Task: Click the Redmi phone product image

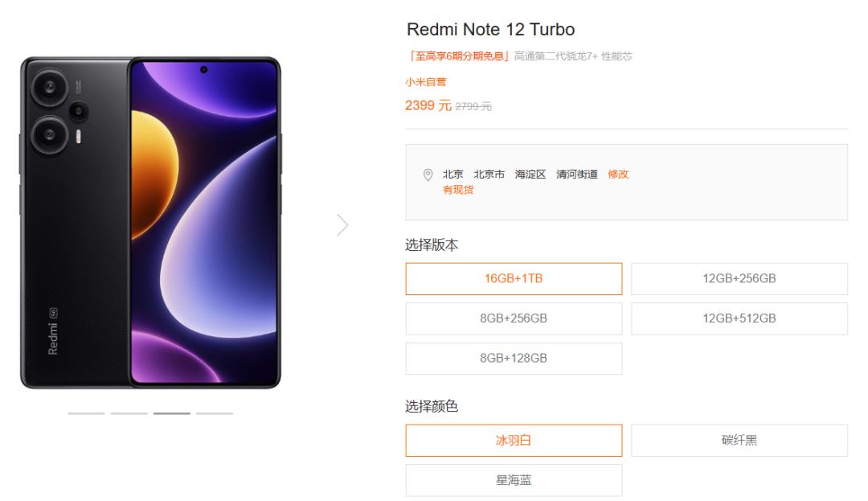Action: coord(150,223)
